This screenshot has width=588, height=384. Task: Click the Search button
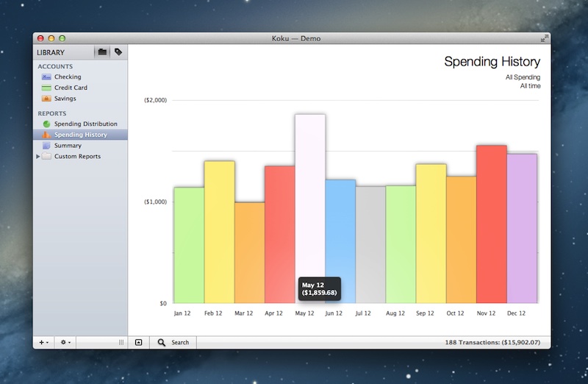[x=173, y=342]
